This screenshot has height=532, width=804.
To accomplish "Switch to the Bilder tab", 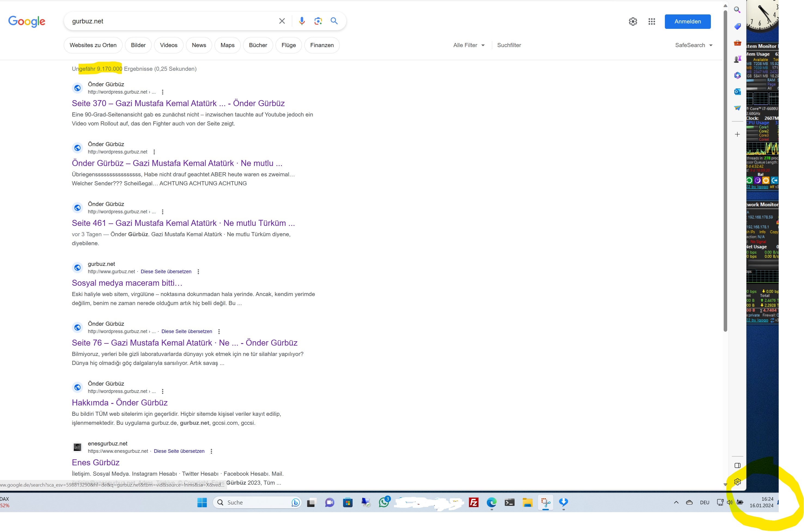I will tap(138, 45).
